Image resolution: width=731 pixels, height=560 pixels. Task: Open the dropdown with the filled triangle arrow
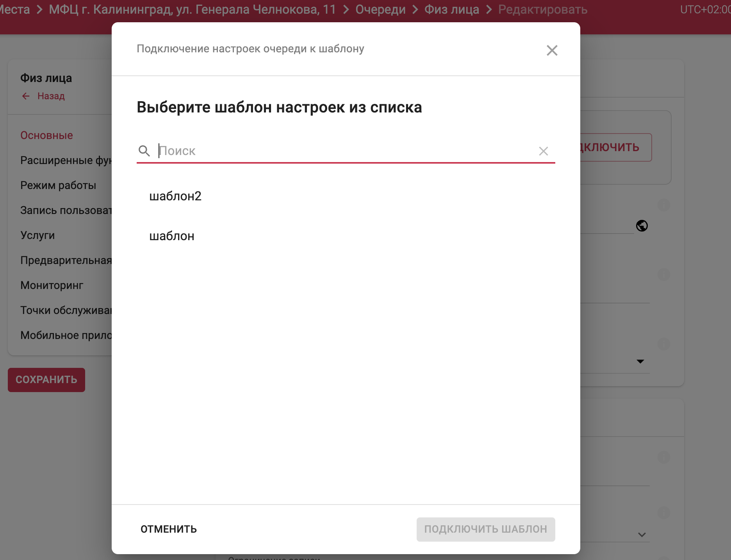click(x=640, y=361)
